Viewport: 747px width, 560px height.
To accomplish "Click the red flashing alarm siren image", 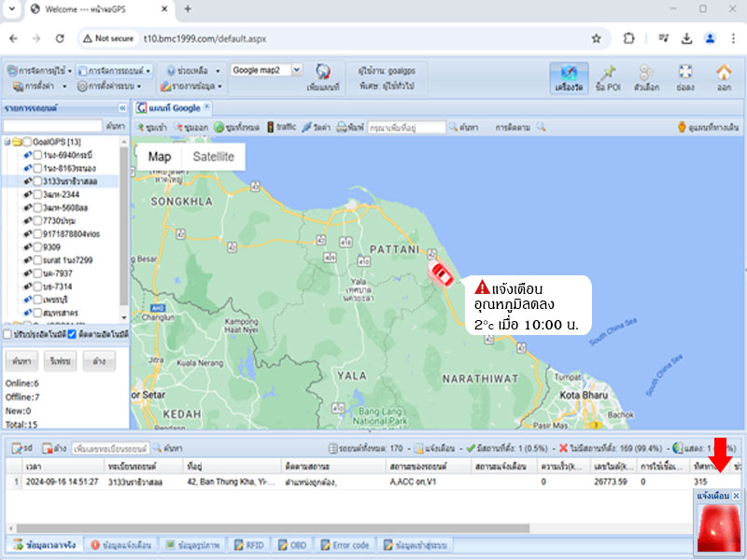I will (718, 528).
